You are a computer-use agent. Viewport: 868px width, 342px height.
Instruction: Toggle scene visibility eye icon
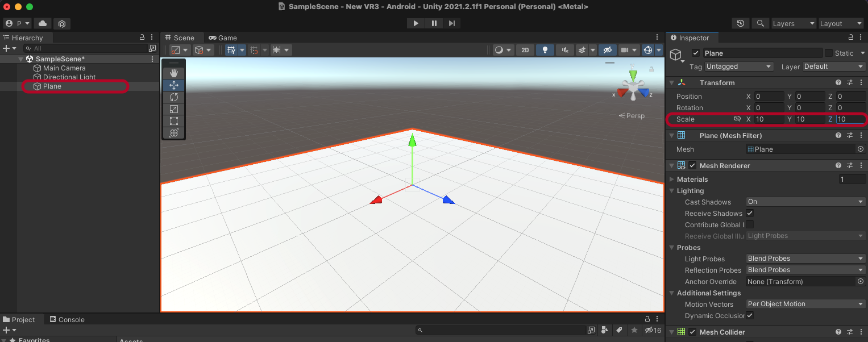coord(607,50)
